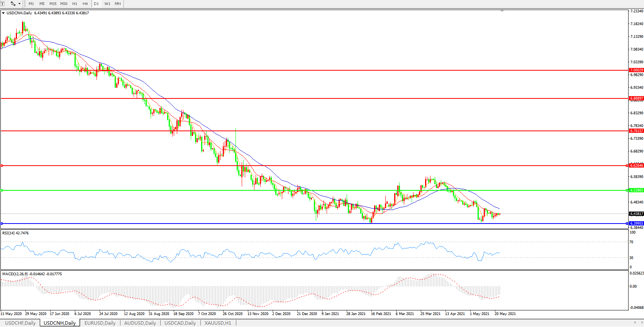644x327 pixels.
Task: Choose the MN monthly timeframe
Action: click(x=118, y=3)
